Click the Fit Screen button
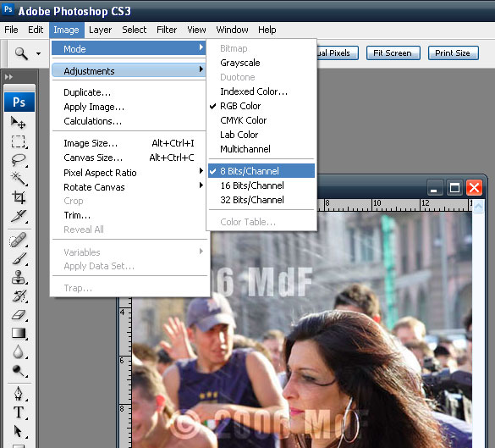Viewport: 495px width, 448px height. coord(393,53)
